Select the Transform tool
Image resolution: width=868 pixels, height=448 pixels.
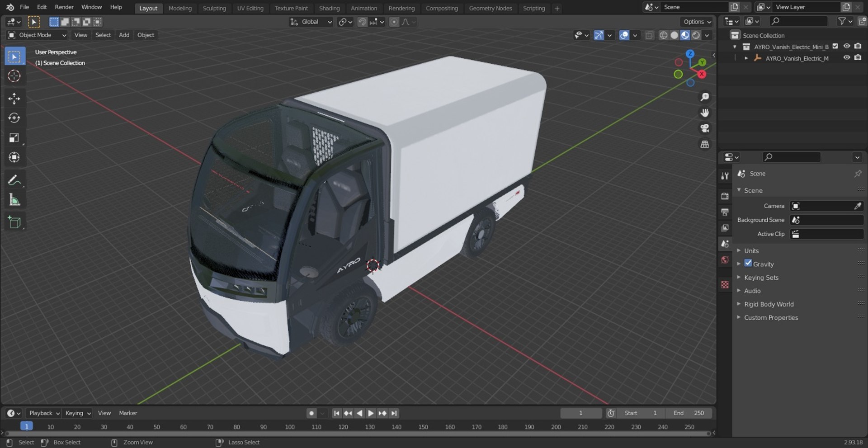tap(14, 157)
